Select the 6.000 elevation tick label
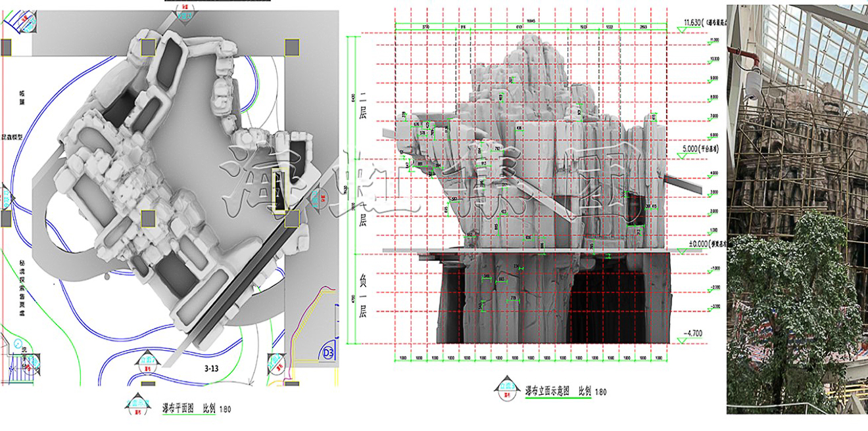The width and height of the screenshot is (868, 431). (x=714, y=135)
